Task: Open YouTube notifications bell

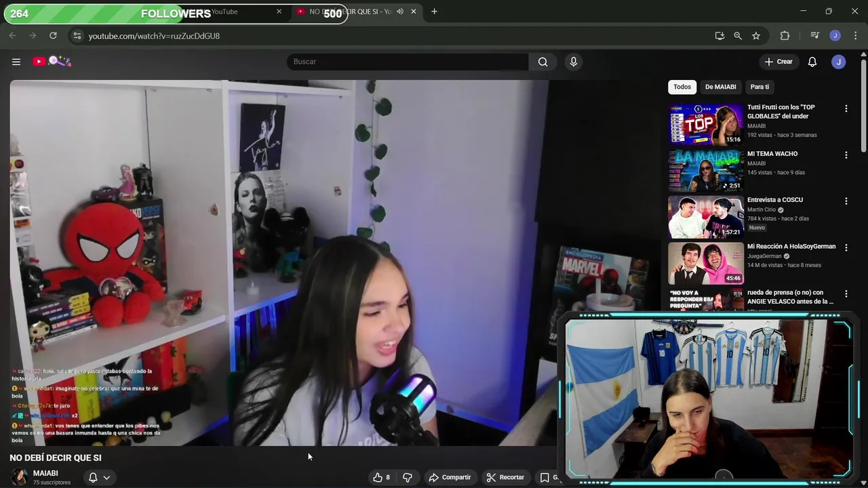Action: 812,62
